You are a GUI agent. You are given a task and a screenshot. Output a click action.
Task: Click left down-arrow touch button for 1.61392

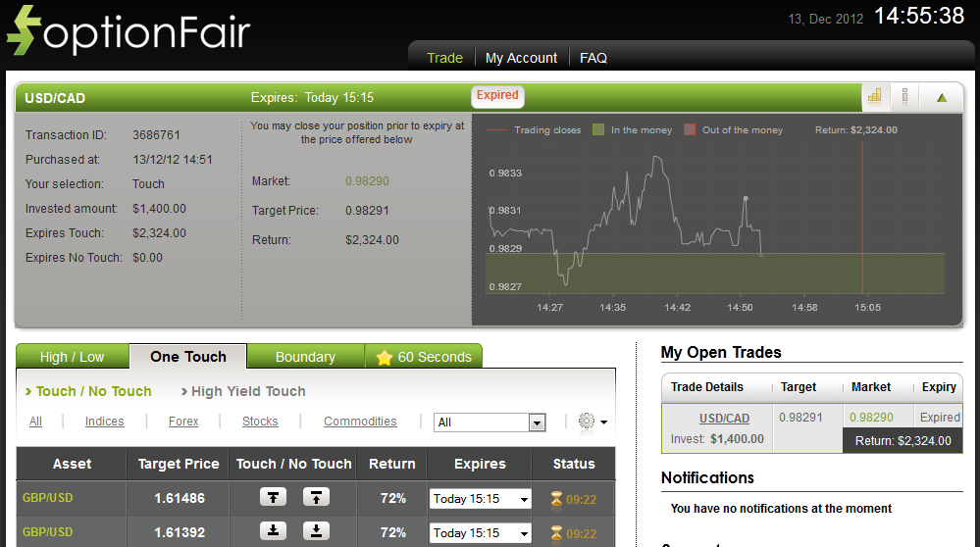coord(273,531)
